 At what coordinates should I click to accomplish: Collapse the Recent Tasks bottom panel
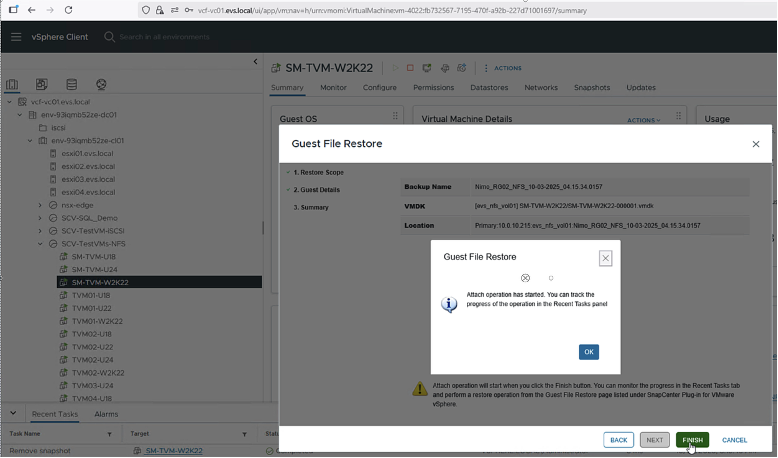[13, 413]
